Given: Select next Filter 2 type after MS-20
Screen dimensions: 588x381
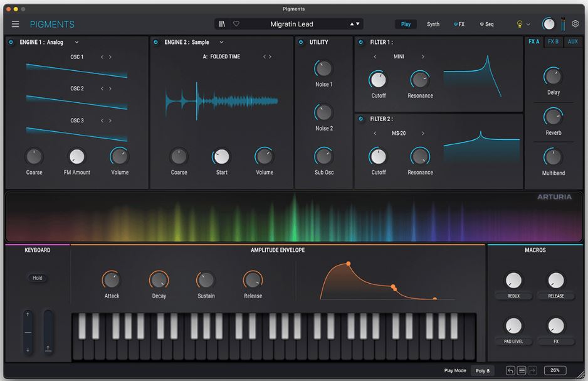Looking at the screenshot, I should point(423,133).
